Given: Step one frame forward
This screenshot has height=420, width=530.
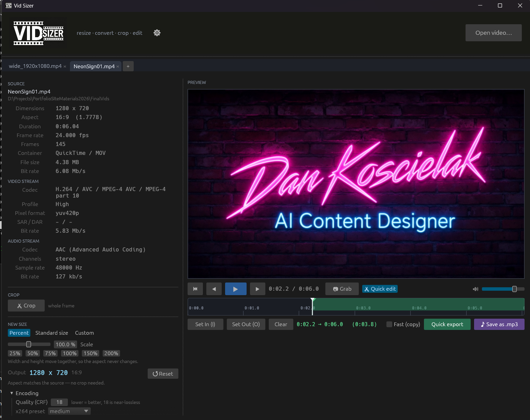Looking at the screenshot, I should (257, 289).
